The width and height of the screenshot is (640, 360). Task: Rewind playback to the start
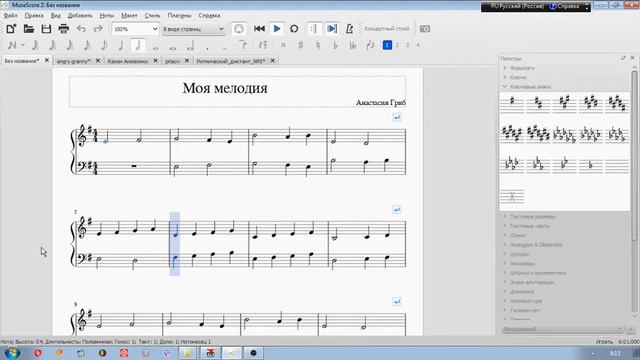[259, 29]
